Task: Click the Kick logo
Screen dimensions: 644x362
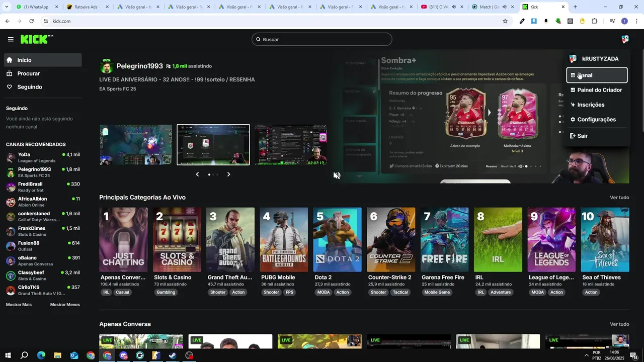Action: coord(37,39)
